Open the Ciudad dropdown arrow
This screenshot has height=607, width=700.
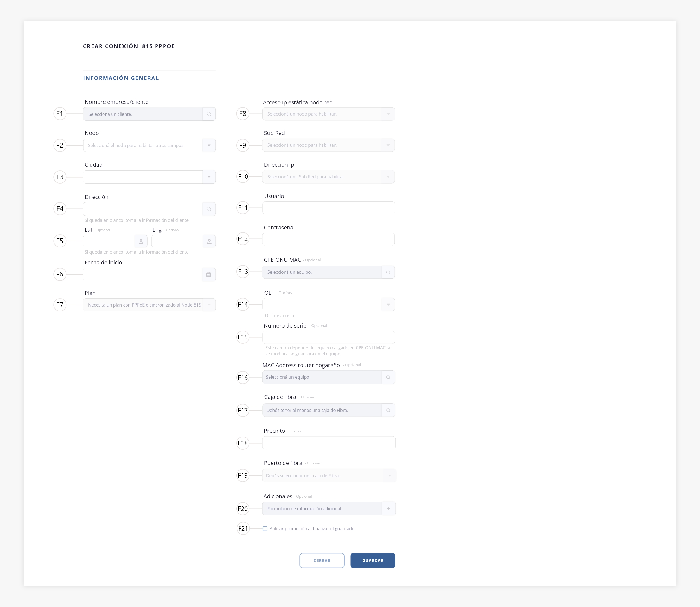coord(209,177)
